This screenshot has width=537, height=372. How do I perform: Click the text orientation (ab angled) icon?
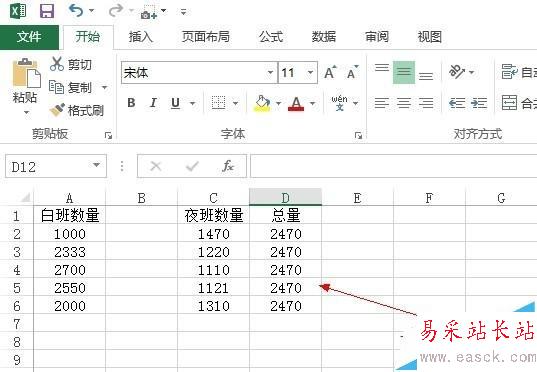[457, 72]
